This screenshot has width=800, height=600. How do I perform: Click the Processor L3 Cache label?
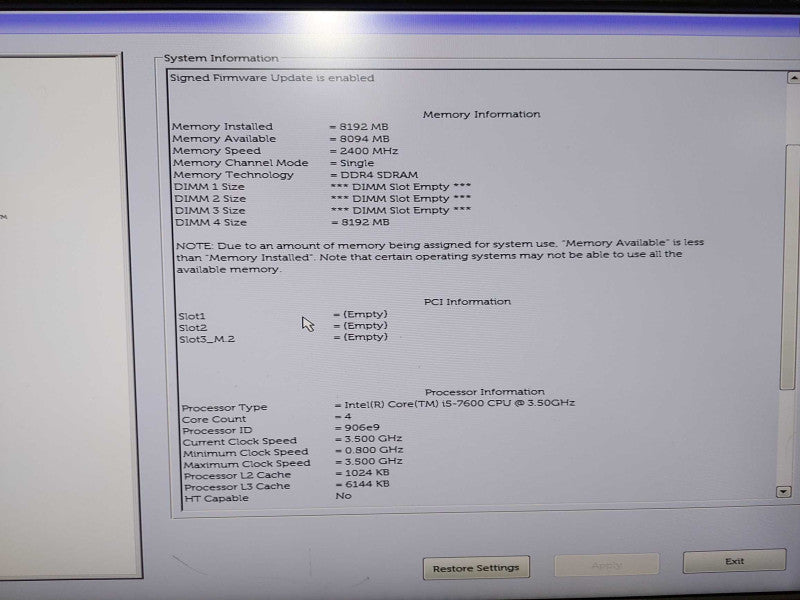pyautogui.click(x=237, y=487)
